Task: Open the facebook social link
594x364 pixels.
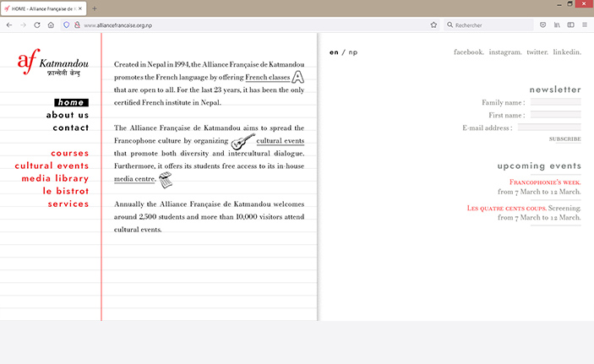Action: click(x=469, y=52)
